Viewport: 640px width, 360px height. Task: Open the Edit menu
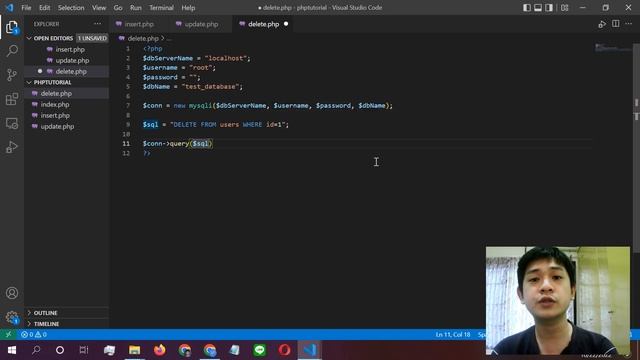pos(44,8)
